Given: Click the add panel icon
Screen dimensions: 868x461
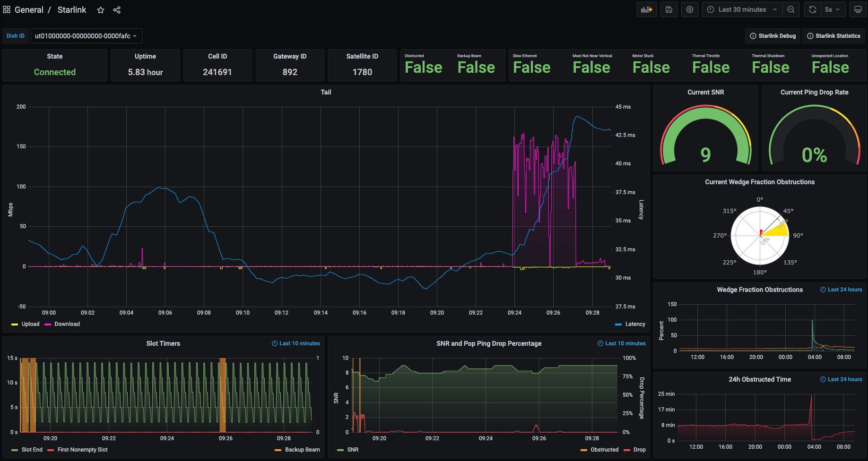Looking at the screenshot, I should tap(646, 9).
